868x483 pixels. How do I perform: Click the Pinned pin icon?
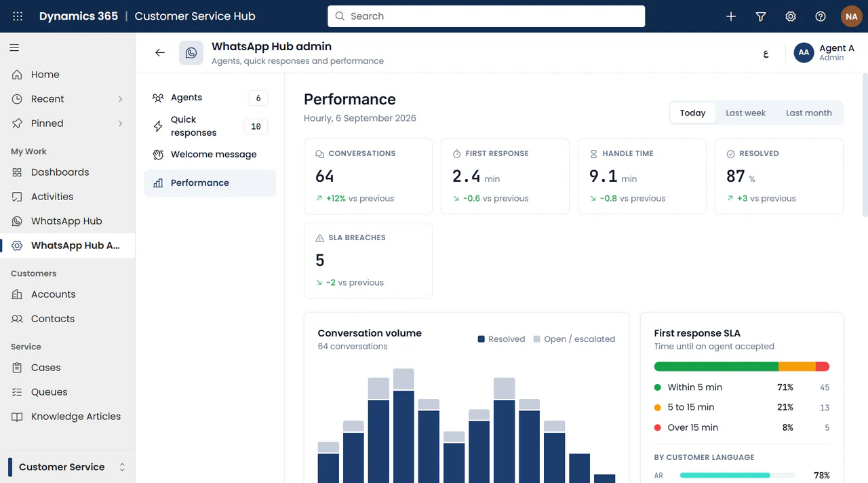[18, 123]
